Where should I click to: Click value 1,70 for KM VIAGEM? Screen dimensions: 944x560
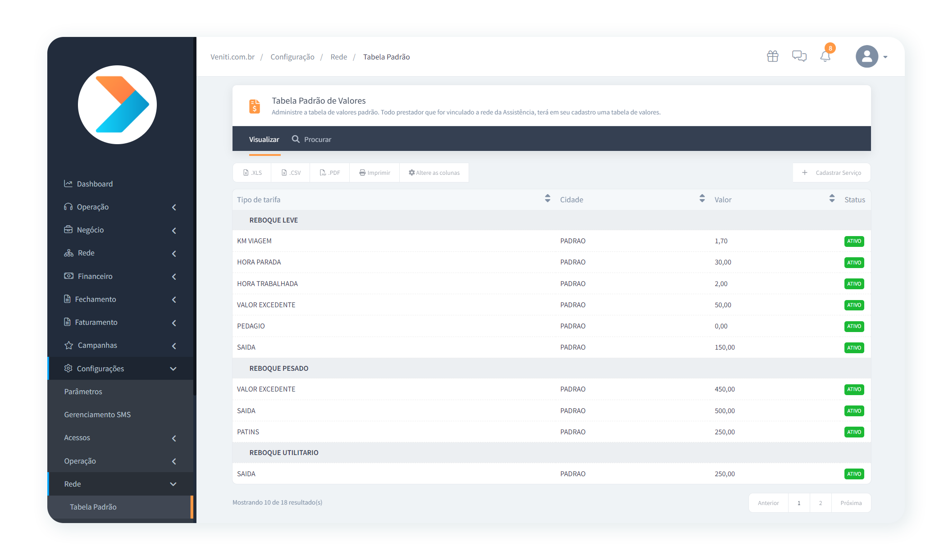721,241
